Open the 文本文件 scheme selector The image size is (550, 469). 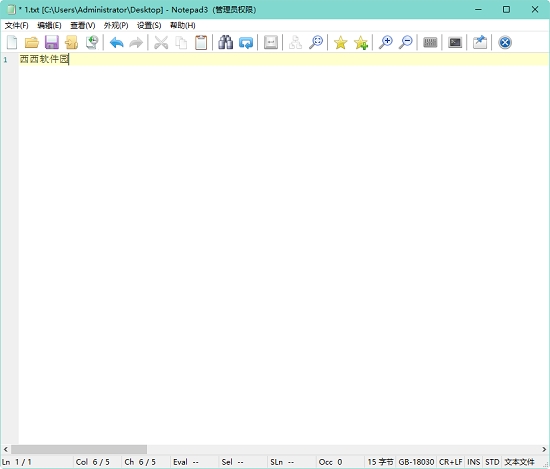pos(519,462)
